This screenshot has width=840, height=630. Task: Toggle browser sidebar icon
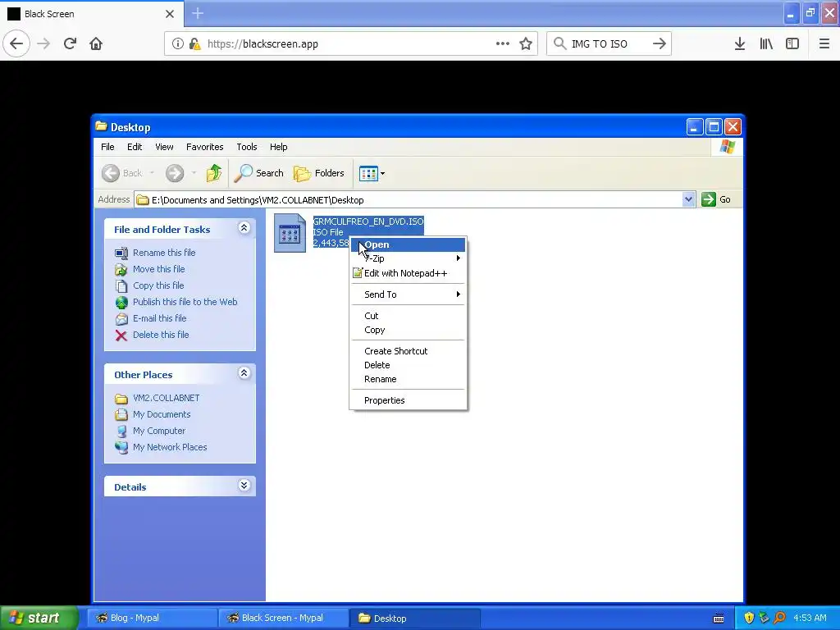pos(792,44)
